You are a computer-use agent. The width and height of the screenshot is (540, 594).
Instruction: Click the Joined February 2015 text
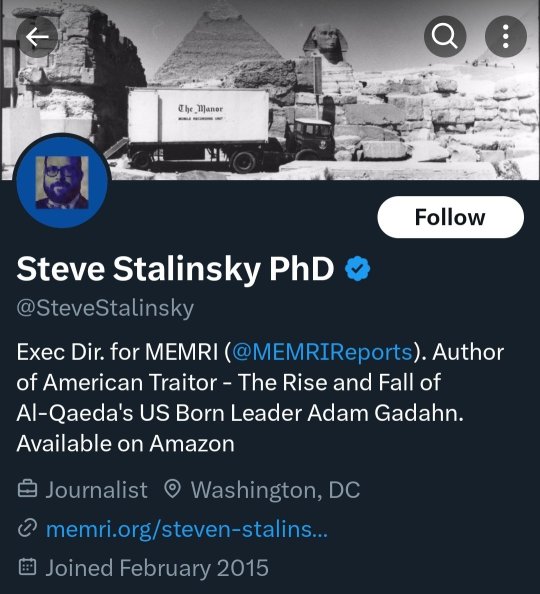[x=157, y=568]
